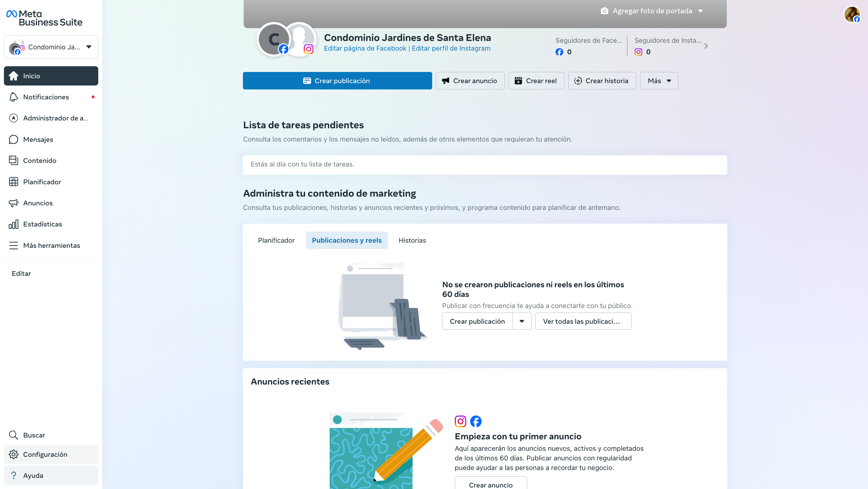
Task: Click the megaphone icon in Crear anuncio button
Action: [445, 81]
